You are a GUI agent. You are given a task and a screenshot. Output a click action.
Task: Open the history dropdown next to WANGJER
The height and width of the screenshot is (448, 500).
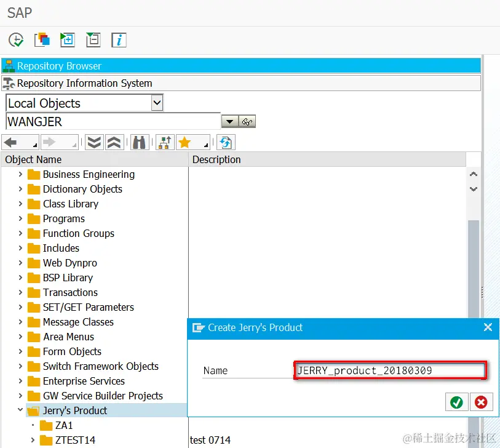point(229,122)
